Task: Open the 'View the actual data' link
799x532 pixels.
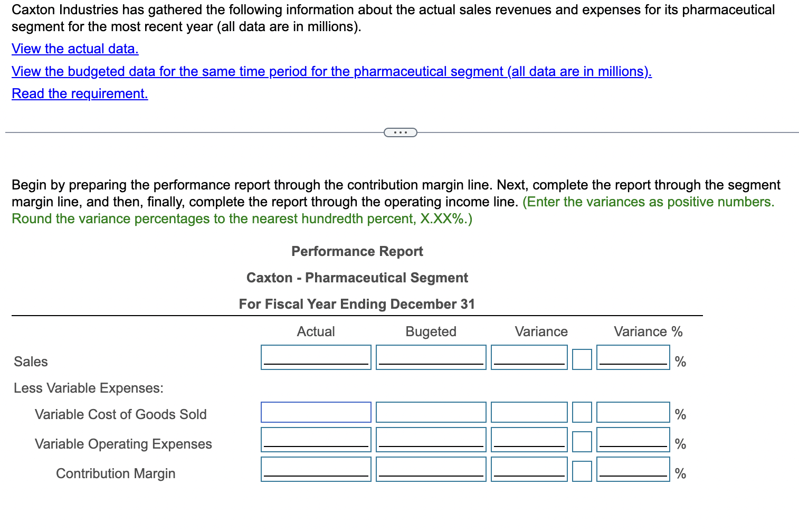Action: click(75, 49)
